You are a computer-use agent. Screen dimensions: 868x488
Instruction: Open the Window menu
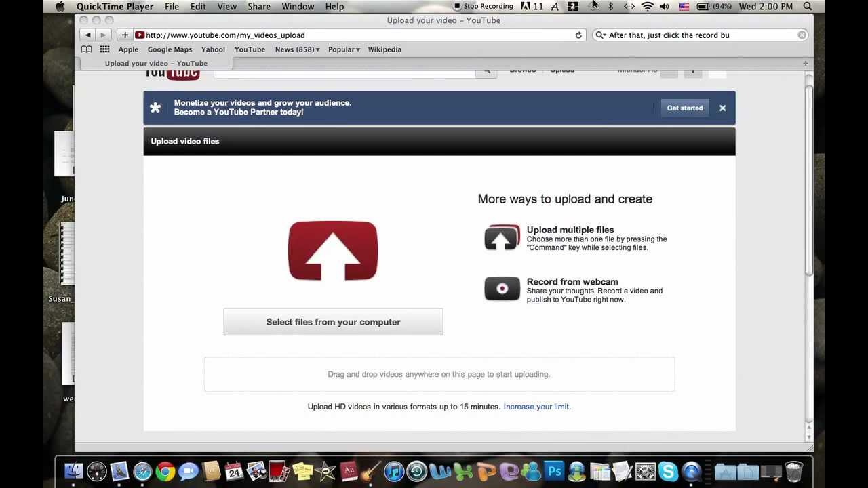pos(298,7)
